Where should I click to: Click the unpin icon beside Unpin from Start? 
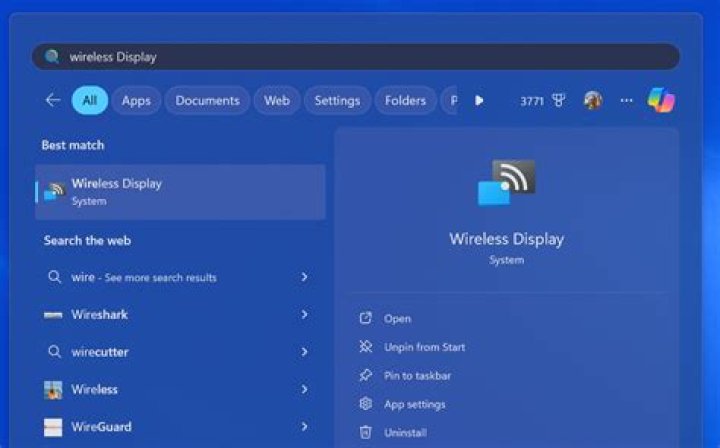[x=366, y=347]
